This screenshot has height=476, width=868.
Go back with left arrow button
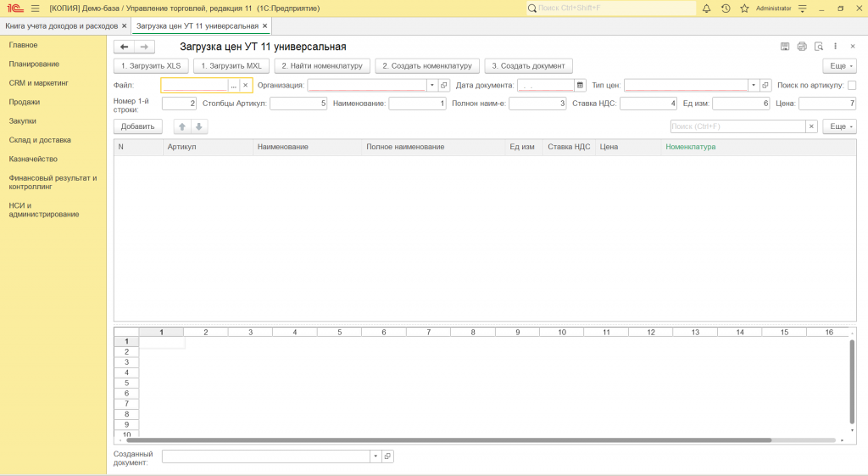(124, 48)
